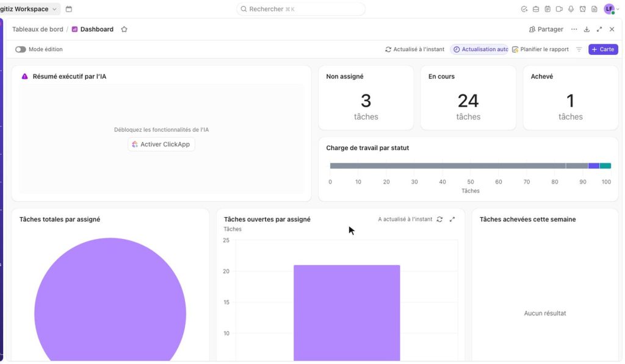625x364 pixels.
Task: Focus the Rechercher search field
Action: (301, 9)
